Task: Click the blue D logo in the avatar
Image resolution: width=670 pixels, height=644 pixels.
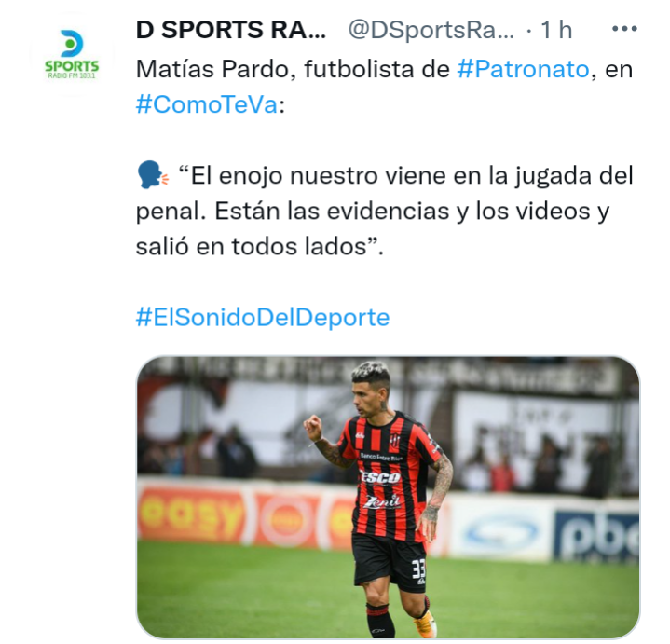Action: point(72,43)
